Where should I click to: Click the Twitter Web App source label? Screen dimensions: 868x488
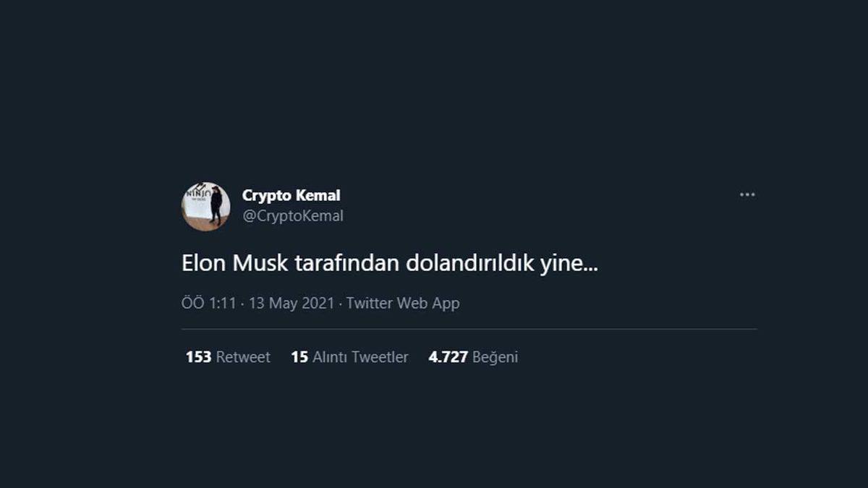click(x=403, y=303)
